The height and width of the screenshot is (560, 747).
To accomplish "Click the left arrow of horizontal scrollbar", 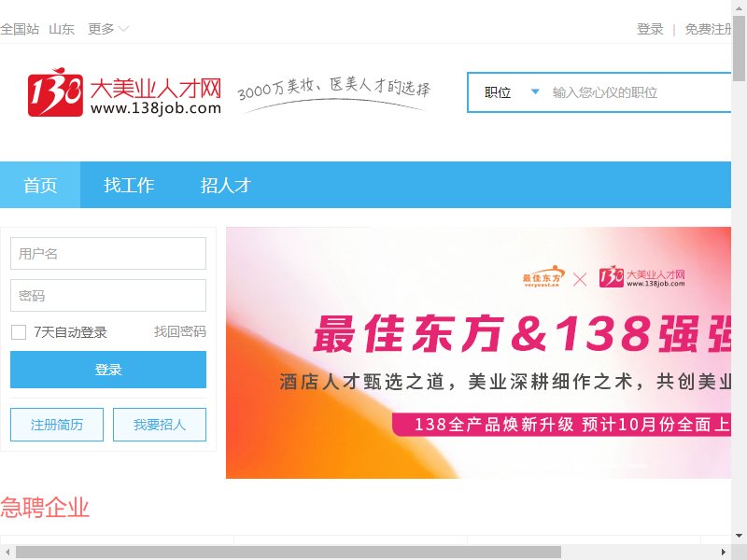I will [x=7, y=552].
